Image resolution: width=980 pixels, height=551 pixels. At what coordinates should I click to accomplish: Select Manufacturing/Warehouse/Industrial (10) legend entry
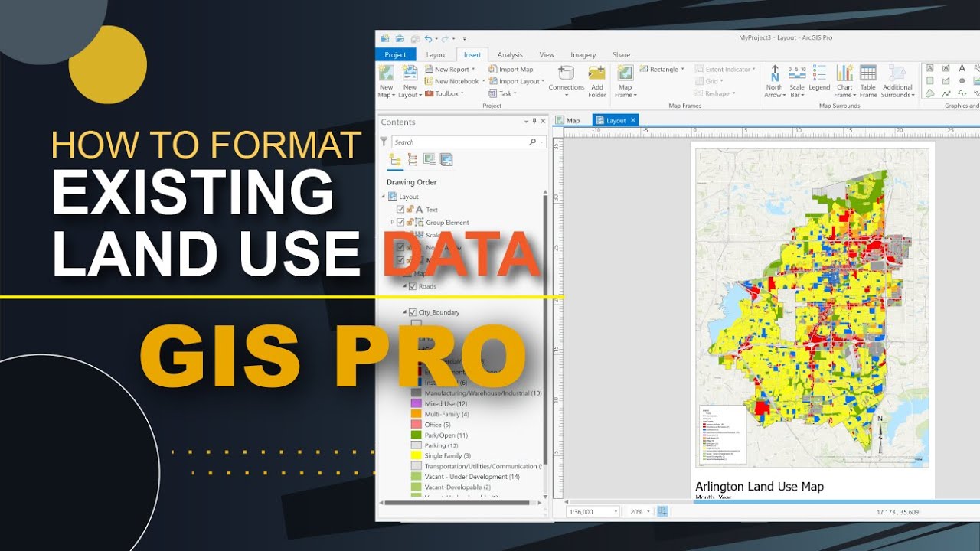[x=483, y=393]
